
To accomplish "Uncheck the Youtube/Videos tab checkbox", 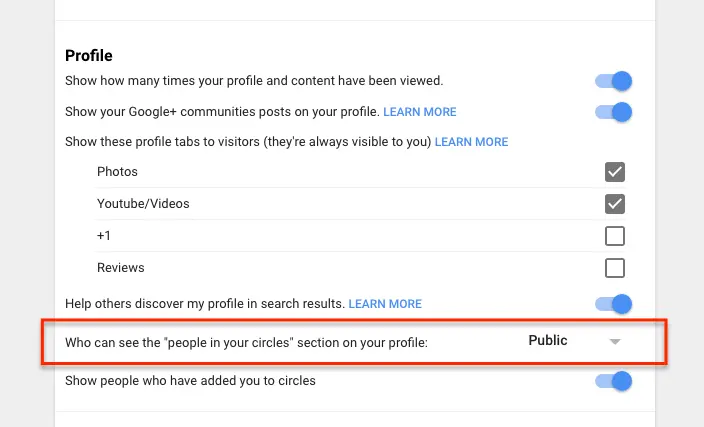I will tap(615, 204).
